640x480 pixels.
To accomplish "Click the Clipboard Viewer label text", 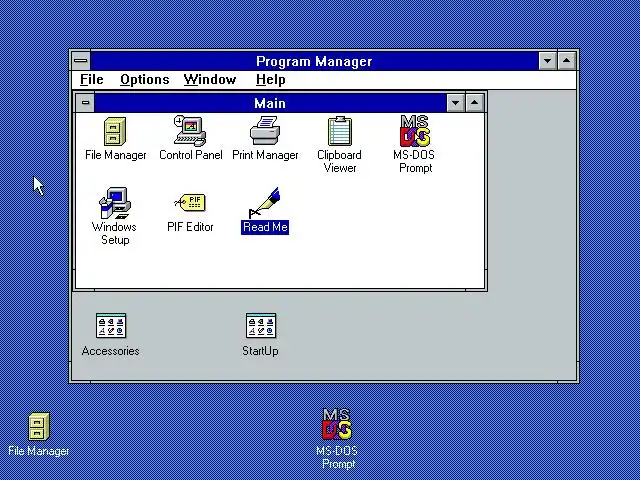I will (340, 161).
